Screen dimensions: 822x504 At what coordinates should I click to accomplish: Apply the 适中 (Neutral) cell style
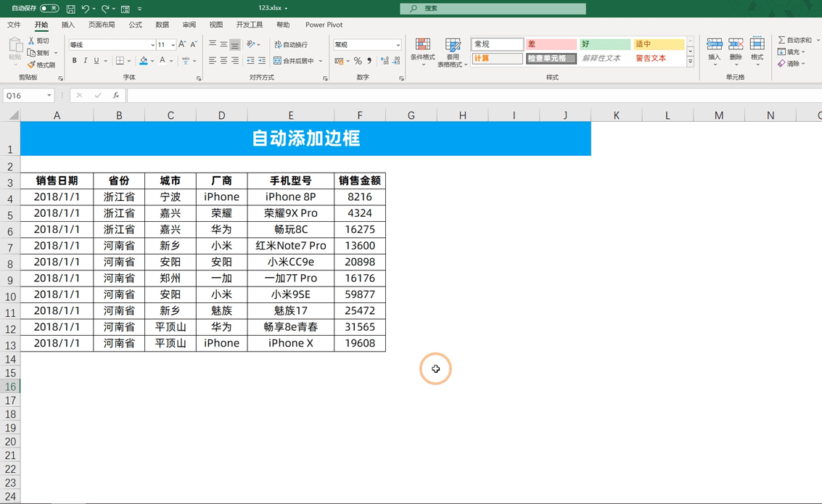click(659, 44)
